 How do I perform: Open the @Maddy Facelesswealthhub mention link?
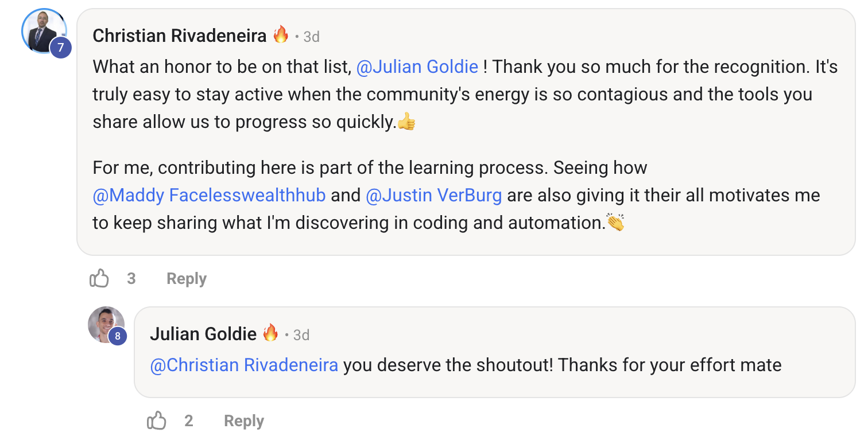coord(209,196)
